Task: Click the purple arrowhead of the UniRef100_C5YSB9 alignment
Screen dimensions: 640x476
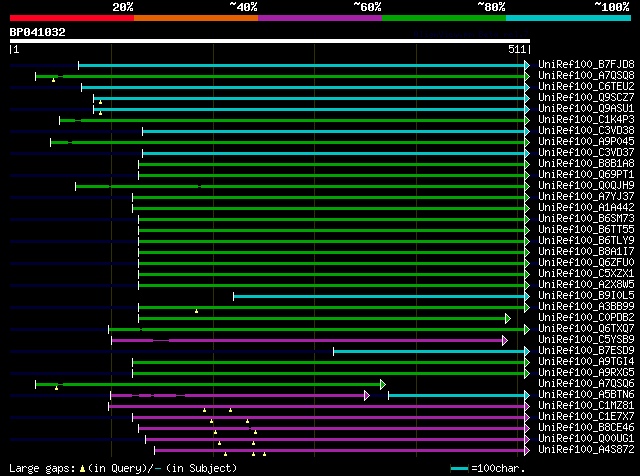Action: 505,340
